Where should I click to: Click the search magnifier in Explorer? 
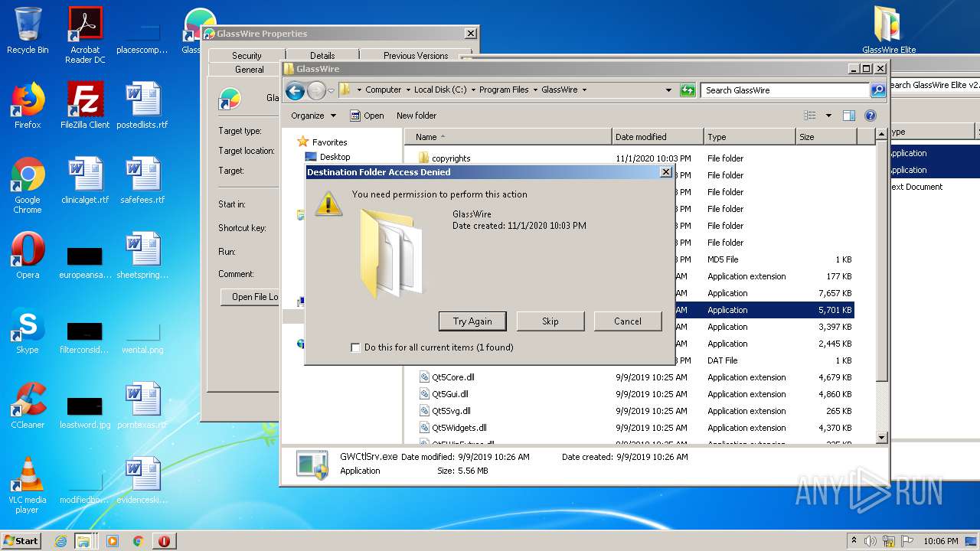(x=878, y=90)
